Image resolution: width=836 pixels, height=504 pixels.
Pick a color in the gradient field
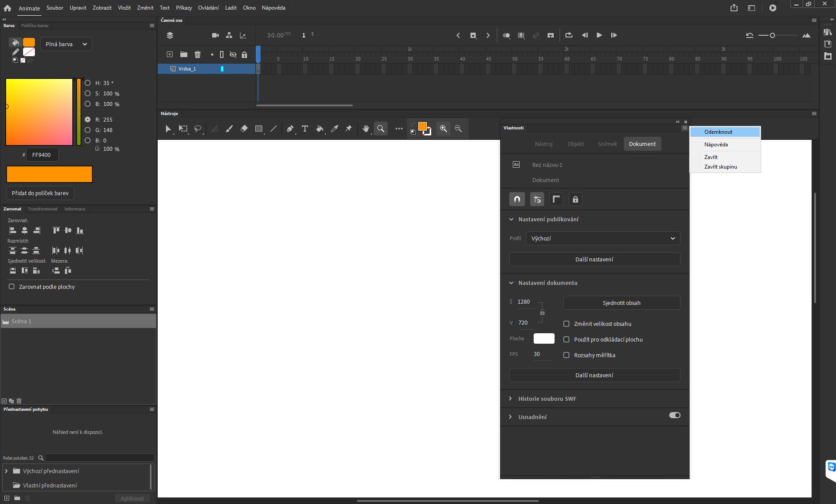tap(39, 112)
